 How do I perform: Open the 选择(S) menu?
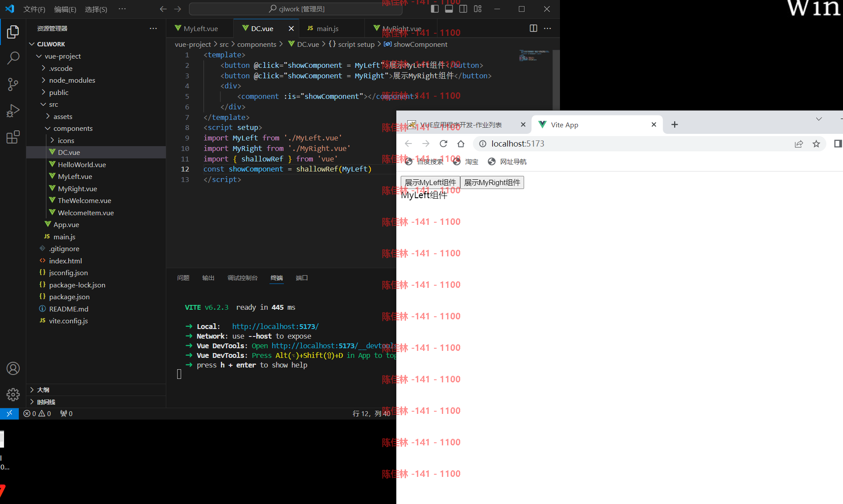[96, 9]
